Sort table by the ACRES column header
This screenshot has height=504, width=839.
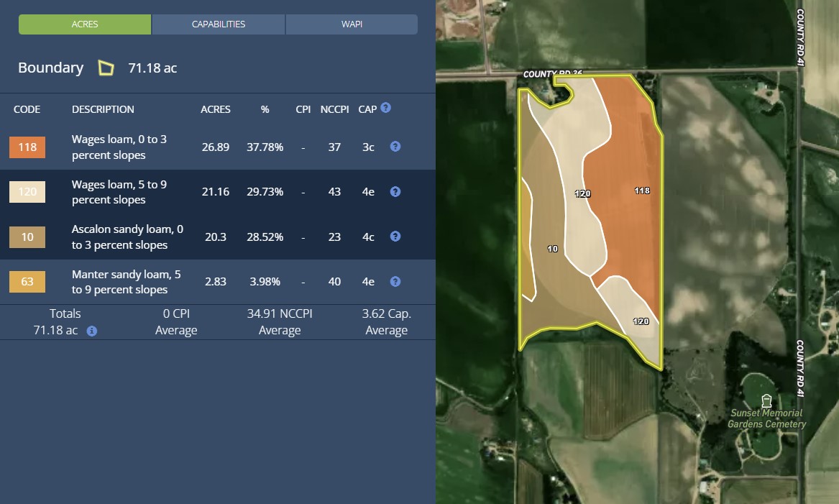[x=215, y=110]
